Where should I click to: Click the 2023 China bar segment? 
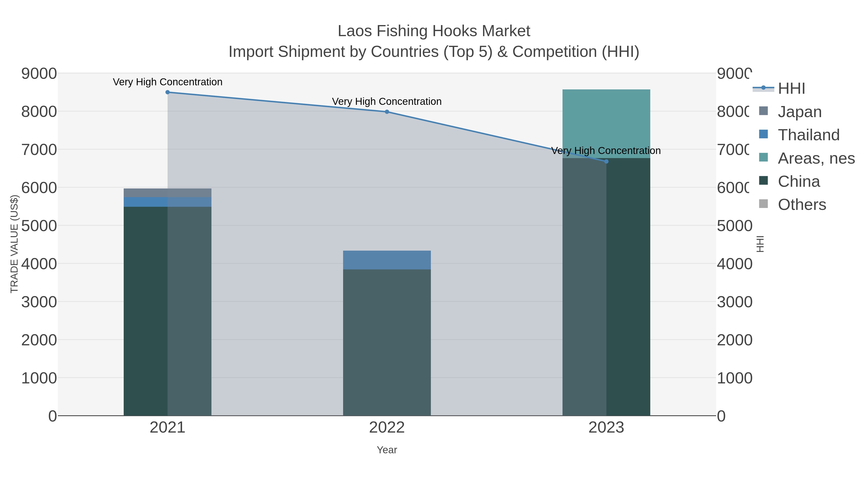(x=606, y=287)
